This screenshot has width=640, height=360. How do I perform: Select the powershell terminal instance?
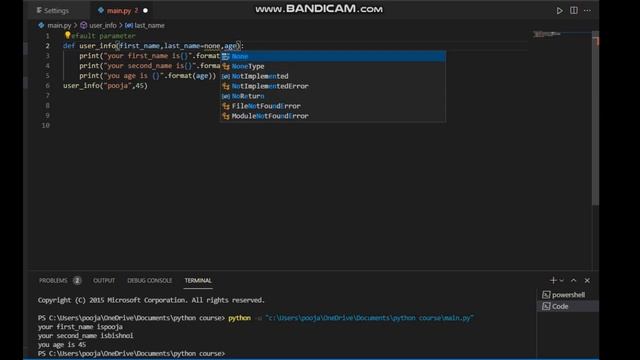coord(568,295)
